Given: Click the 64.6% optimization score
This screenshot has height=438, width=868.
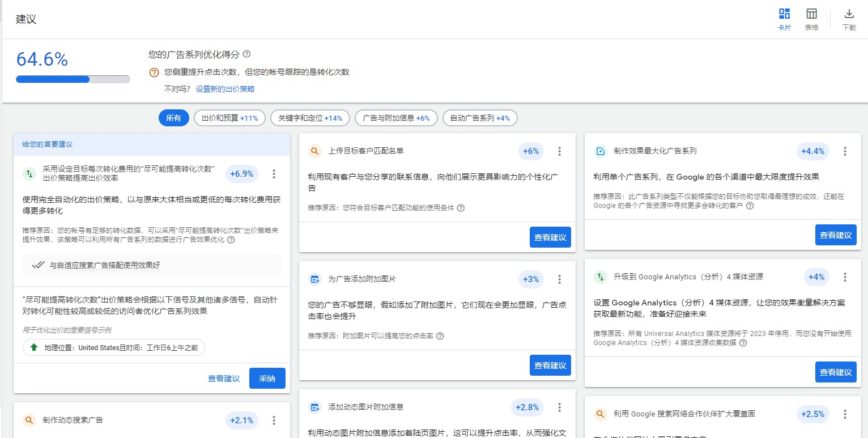Looking at the screenshot, I should (x=42, y=59).
